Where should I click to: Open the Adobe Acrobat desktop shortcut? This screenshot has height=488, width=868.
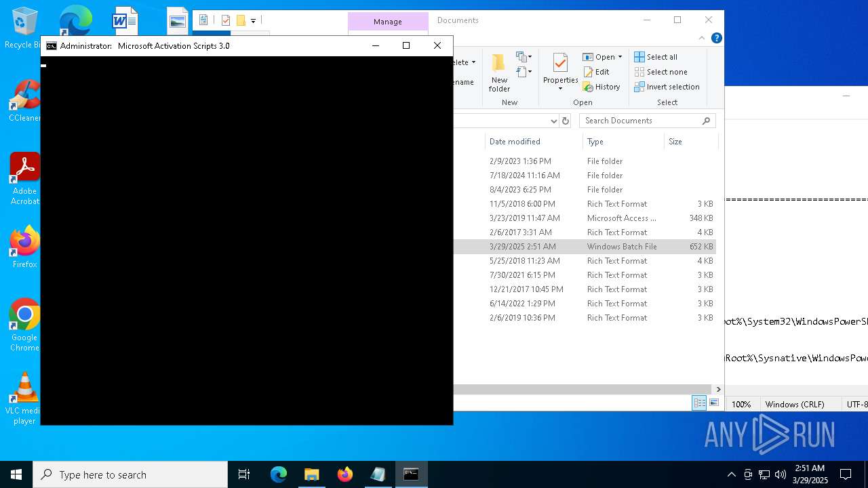[x=24, y=179]
